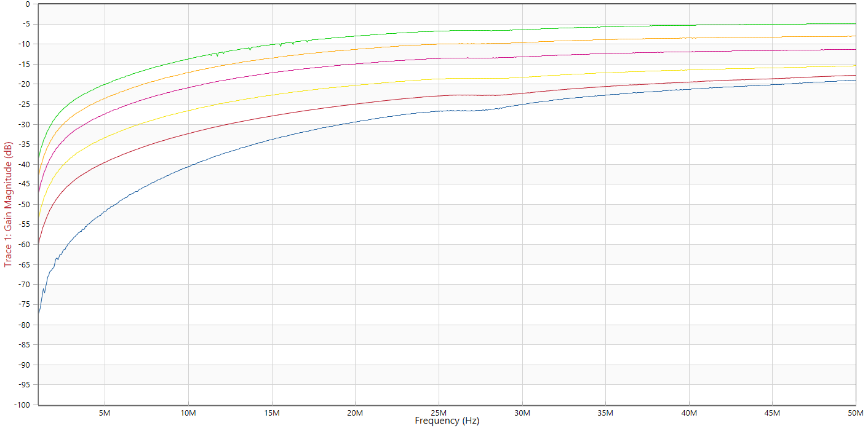Click the 'Frequency (Hz)' axis title

point(447,421)
